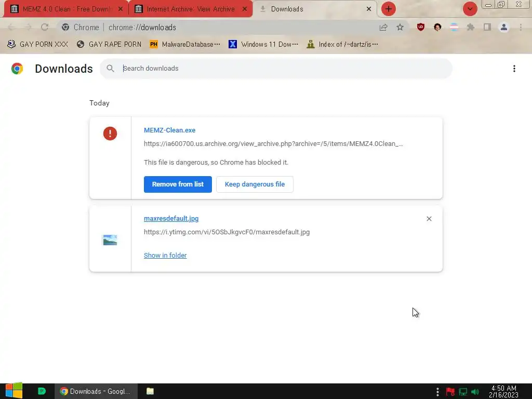Click the ytimg.com source URL
The height and width of the screenshot is (399, 532).
[227, 232]
